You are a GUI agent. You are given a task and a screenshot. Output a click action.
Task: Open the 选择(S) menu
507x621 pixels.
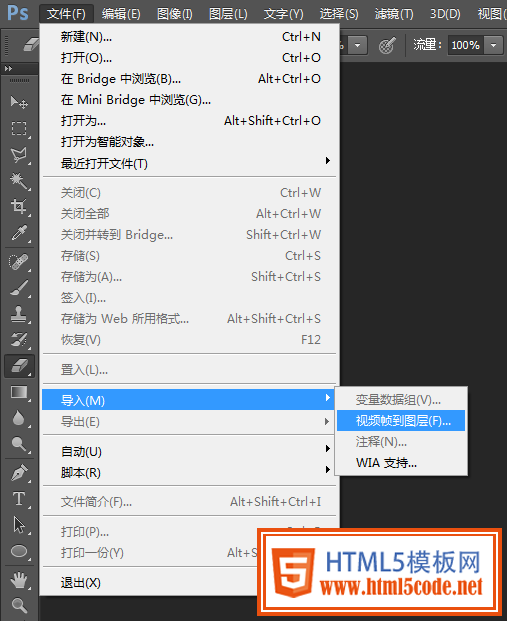pyautogui.click(x=339, y=14)
